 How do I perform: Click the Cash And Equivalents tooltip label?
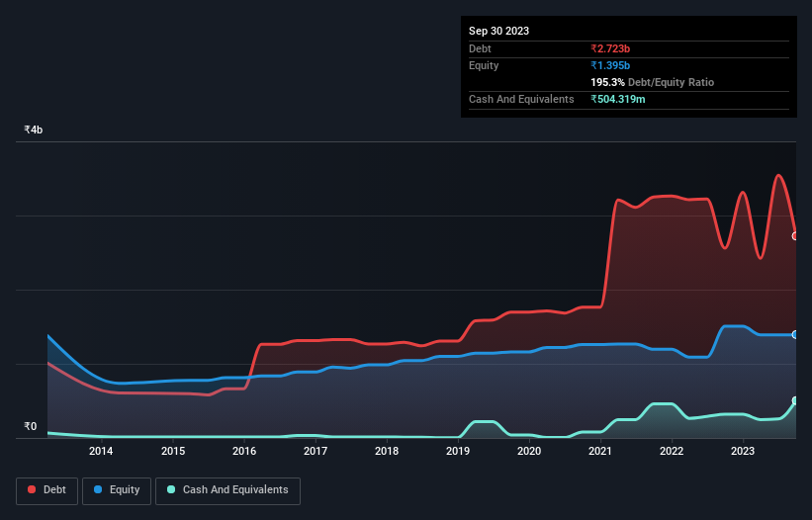click(521, 99)
